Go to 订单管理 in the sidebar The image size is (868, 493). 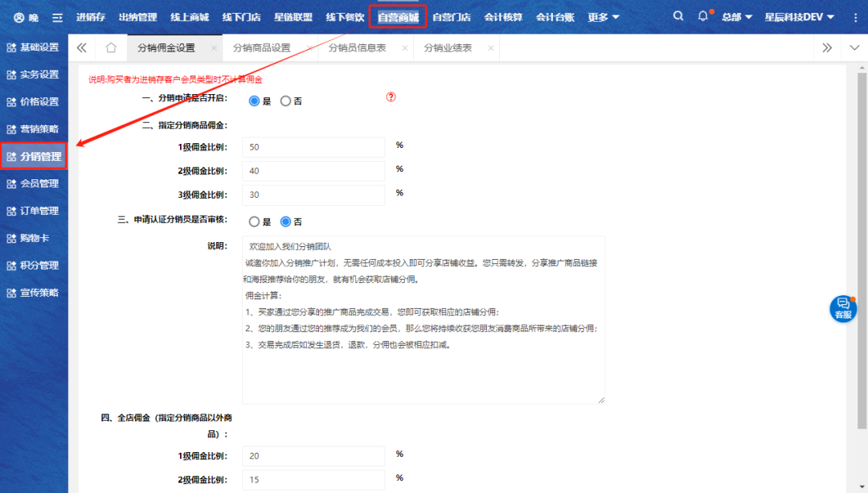click(x=34, y=211)
